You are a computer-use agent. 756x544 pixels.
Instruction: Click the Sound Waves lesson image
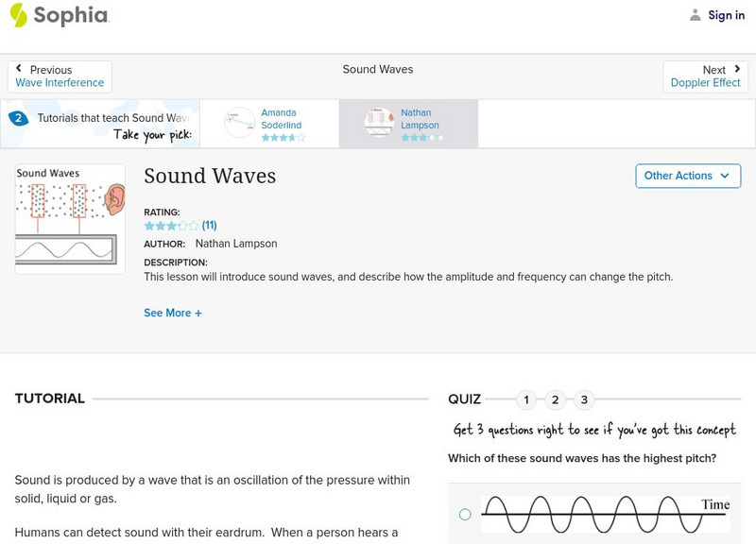(70, 219)
